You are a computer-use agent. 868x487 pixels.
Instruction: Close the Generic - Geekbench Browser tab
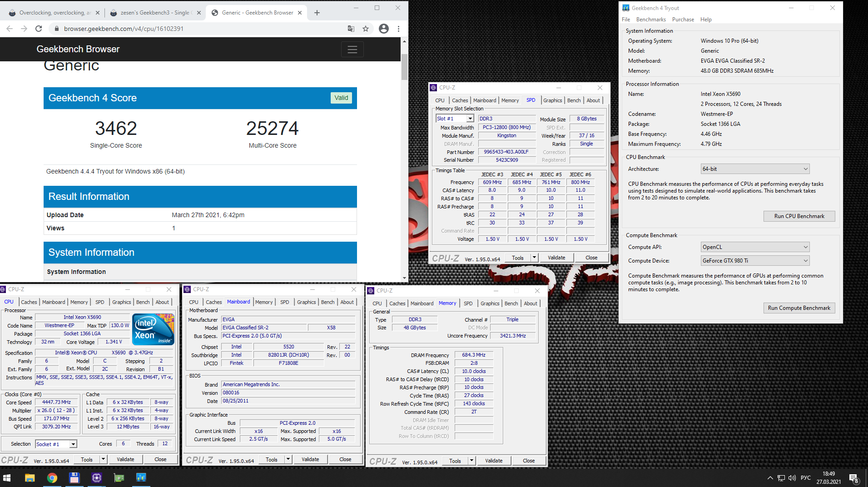click(x=300, y=13)
